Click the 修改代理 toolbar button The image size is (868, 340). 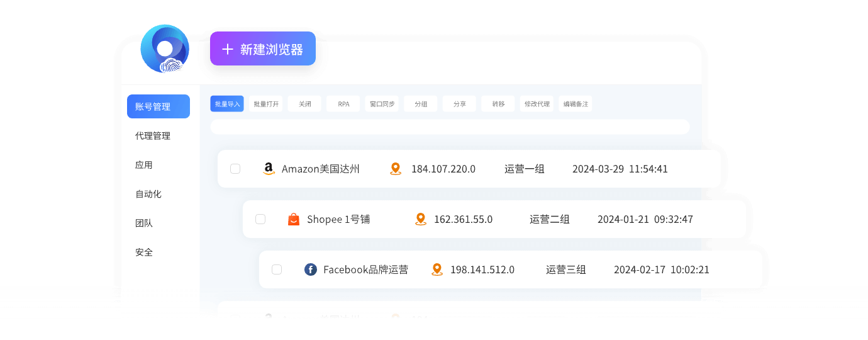coord(537,104)
